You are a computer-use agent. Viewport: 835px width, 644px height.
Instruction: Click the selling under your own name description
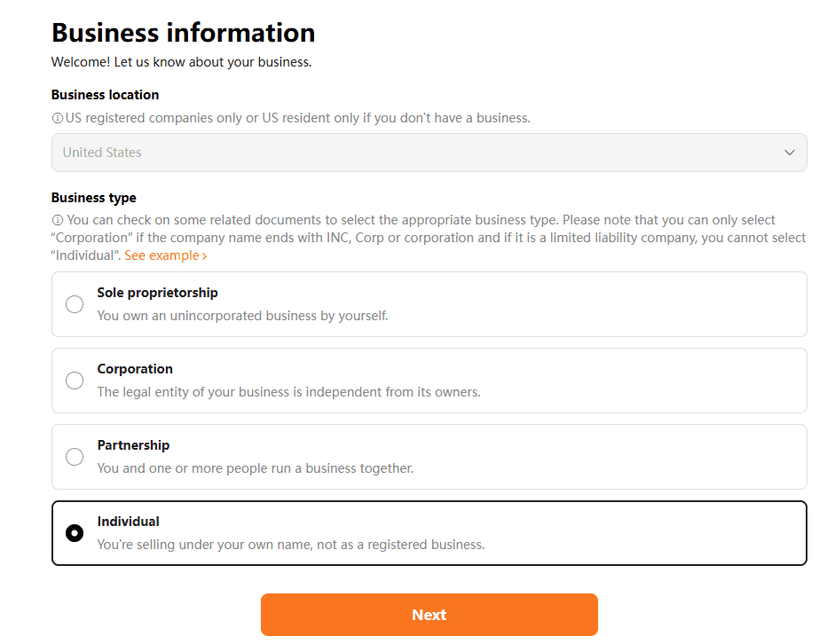[x=290, y=545]
